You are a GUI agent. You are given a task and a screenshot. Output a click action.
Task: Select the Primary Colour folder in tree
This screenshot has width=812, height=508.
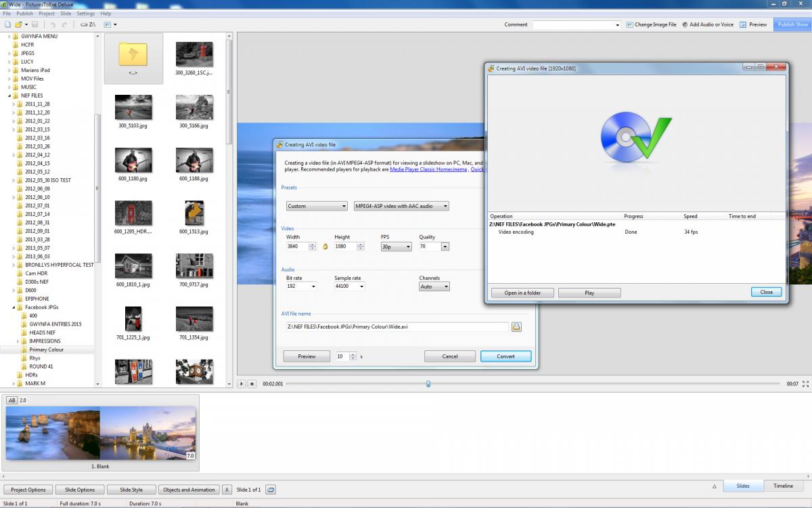(47, 350)
